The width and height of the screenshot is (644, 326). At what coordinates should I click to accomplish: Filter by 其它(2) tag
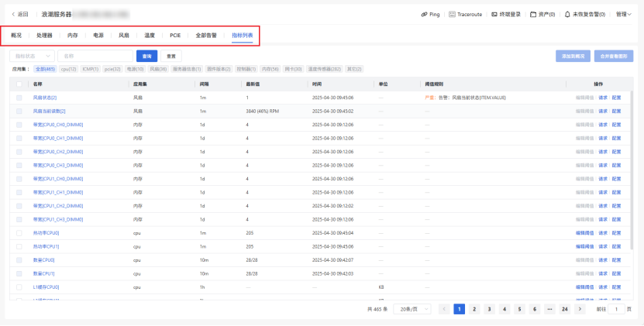[354, 69]
